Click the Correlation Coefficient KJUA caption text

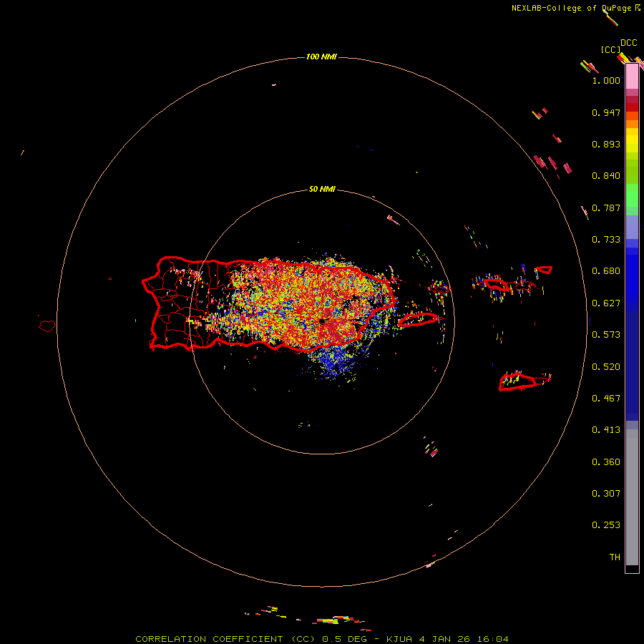[322, 639]
